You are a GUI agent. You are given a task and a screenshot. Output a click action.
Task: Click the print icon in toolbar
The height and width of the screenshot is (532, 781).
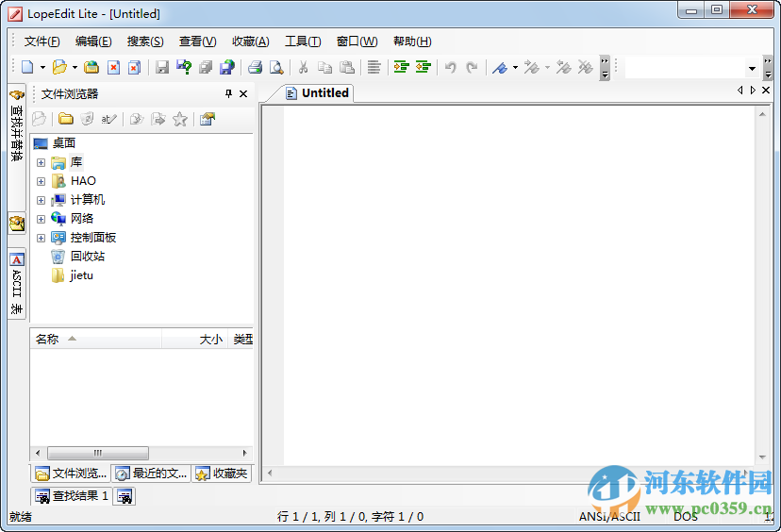(255, 67)
